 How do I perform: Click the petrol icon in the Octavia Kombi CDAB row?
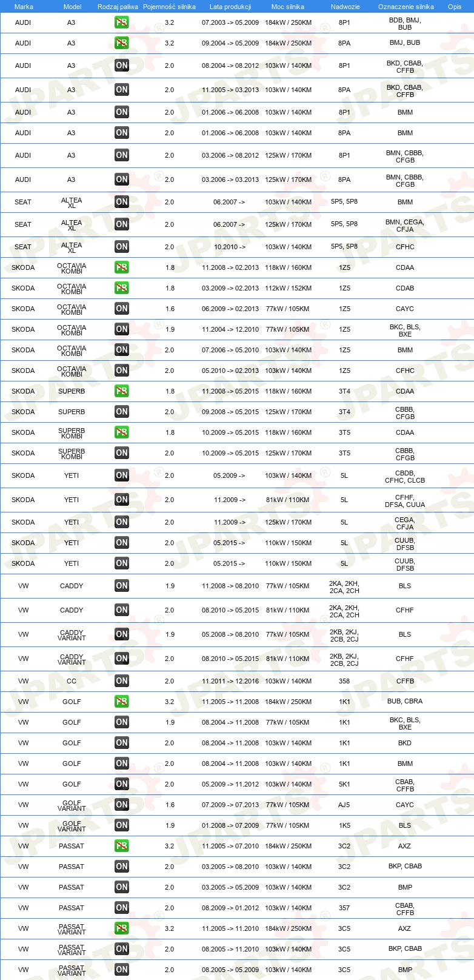pos(122,288)
